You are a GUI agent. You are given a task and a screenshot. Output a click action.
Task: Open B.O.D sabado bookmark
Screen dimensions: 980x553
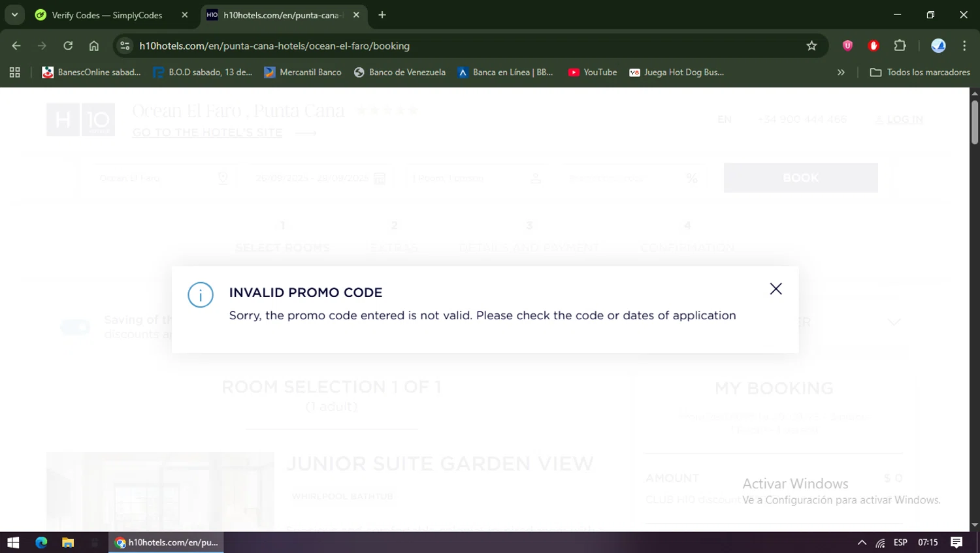click(203, 72)
